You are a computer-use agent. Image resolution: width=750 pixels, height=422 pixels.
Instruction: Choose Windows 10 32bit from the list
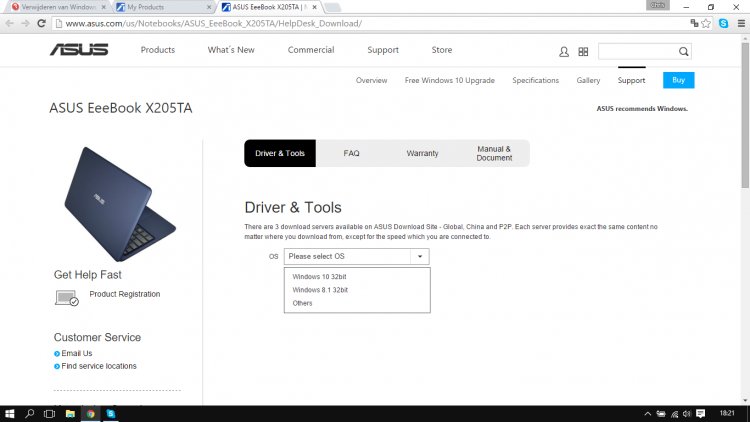pos(320,276)
